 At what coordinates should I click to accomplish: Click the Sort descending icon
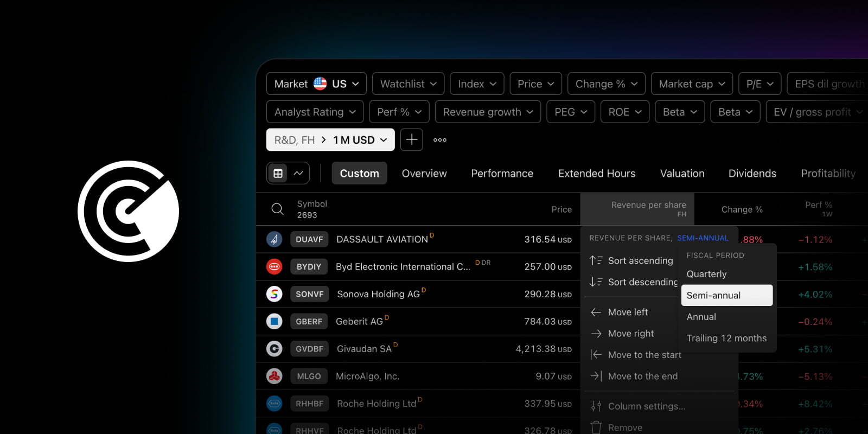(x=596, y=282)
